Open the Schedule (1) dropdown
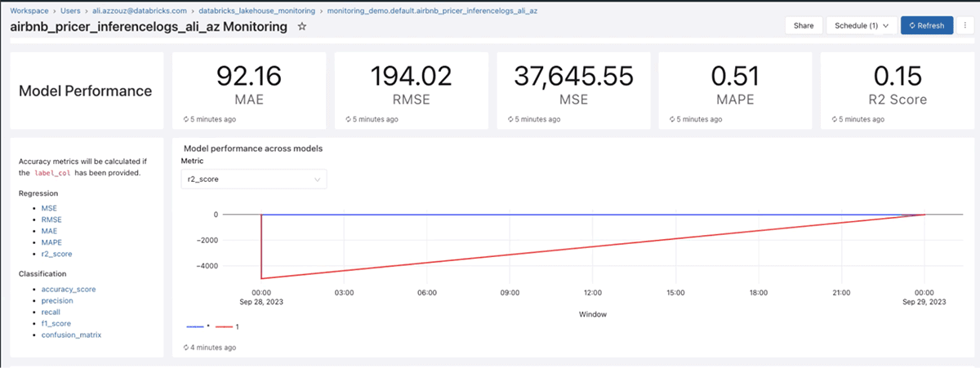Image resolution: width=980 pixels, height=368 pixels. (x=862, y=25)
